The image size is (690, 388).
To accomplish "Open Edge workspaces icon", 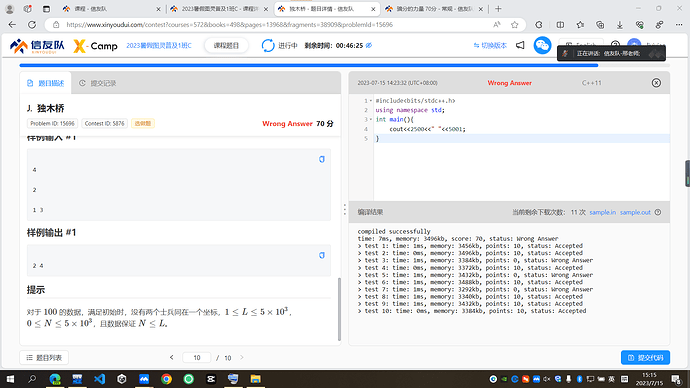I will click(x=27, y=9).
